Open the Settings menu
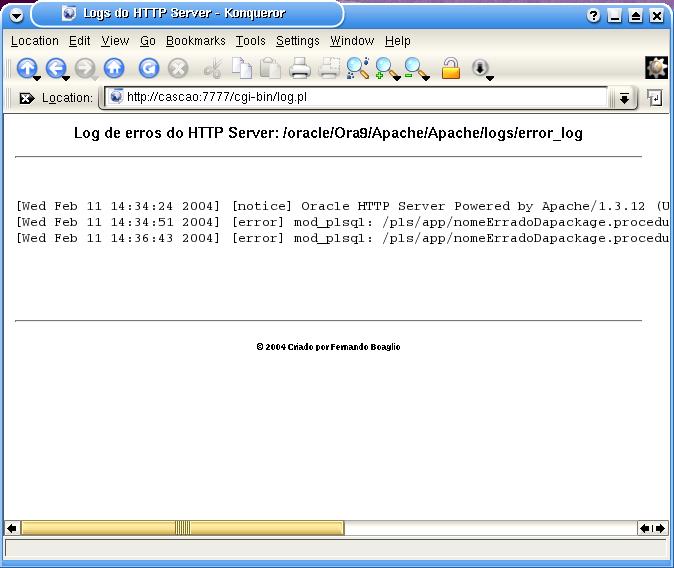The image size is (674, 568). click(x=298, y=41)
